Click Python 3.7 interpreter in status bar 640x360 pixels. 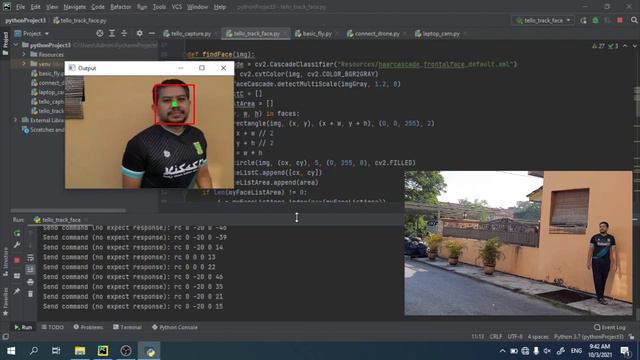[588, 337]
